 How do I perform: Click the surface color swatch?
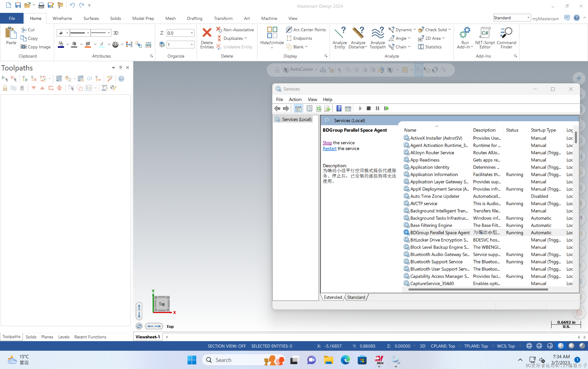point(88,45)
